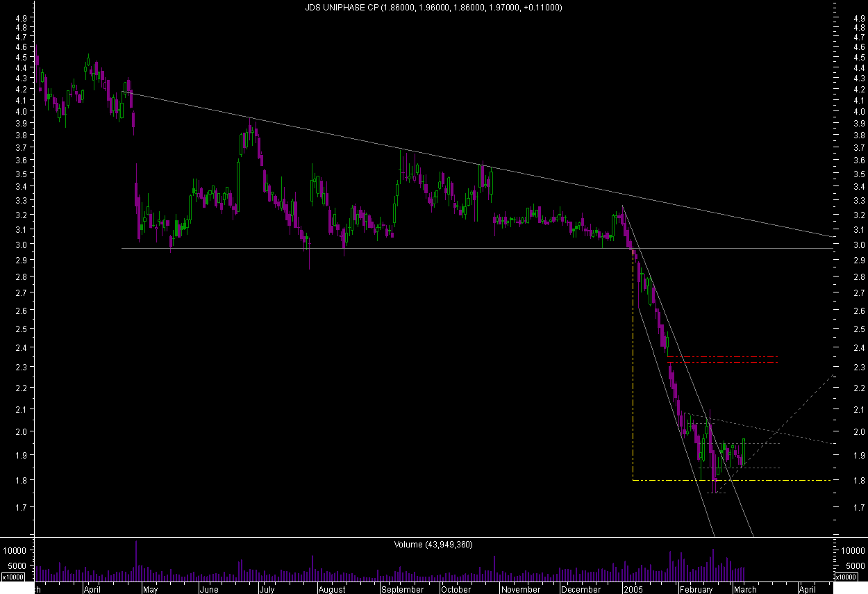Viewport: 868px width, 594px height.
Task: Click the September label on the time axis
Action: pos(403,589)
